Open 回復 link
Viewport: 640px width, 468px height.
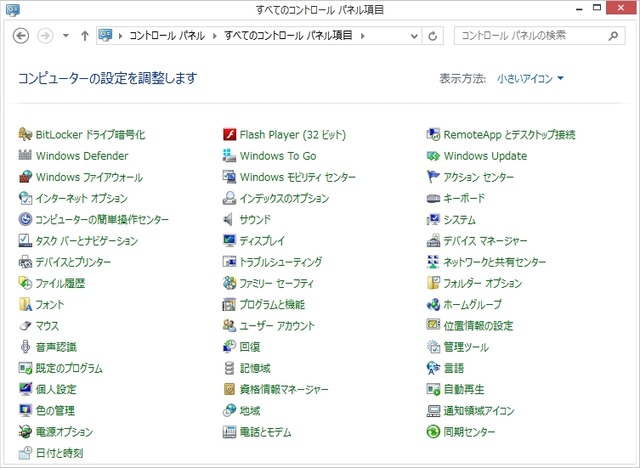click(250, 346)
